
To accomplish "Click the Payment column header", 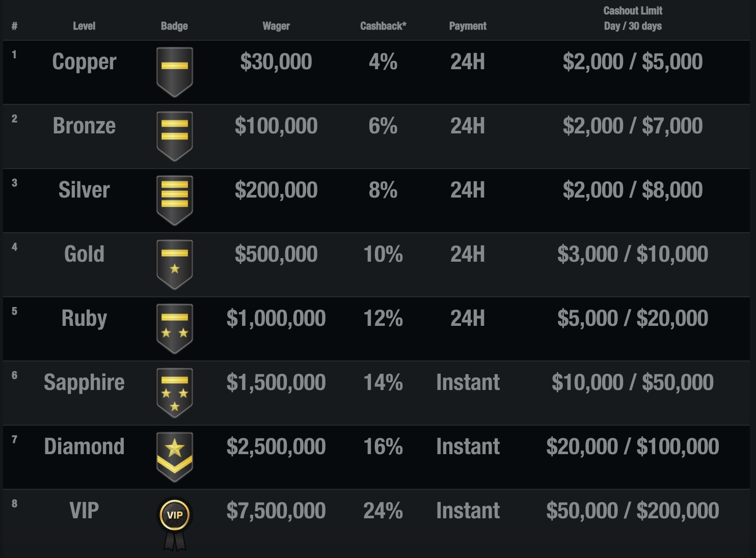I will [468, 26].
